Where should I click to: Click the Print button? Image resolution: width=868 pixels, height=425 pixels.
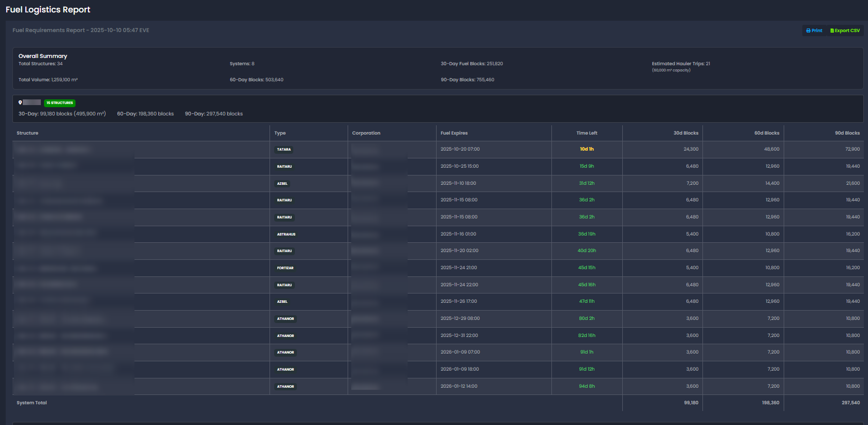[x=814, y=31]
